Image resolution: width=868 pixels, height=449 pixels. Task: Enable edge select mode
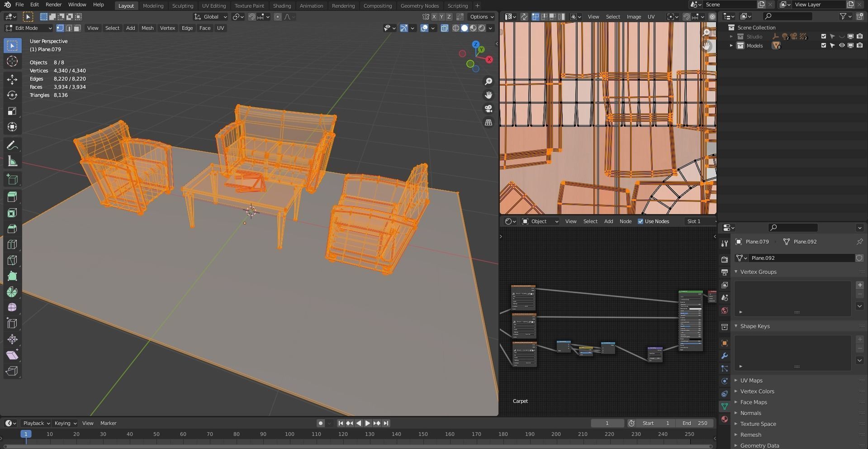69,28
